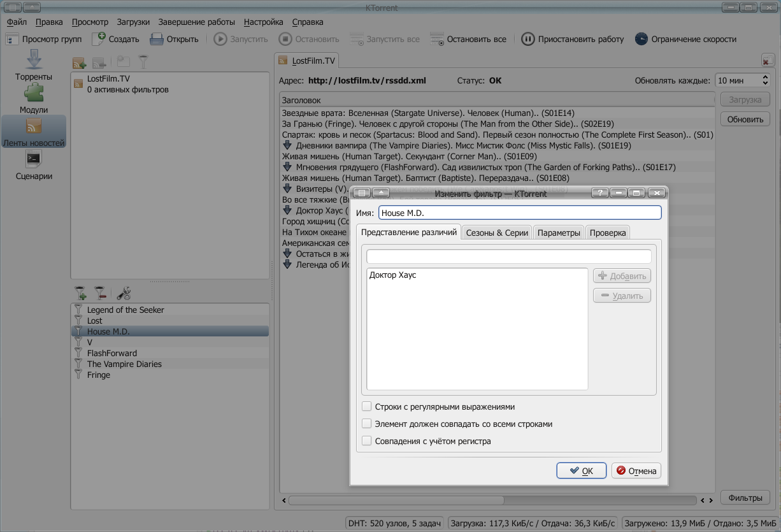The width and height of the screenshot is (781, 532).
Task: Open the Настройка menu
Action: 263,22
